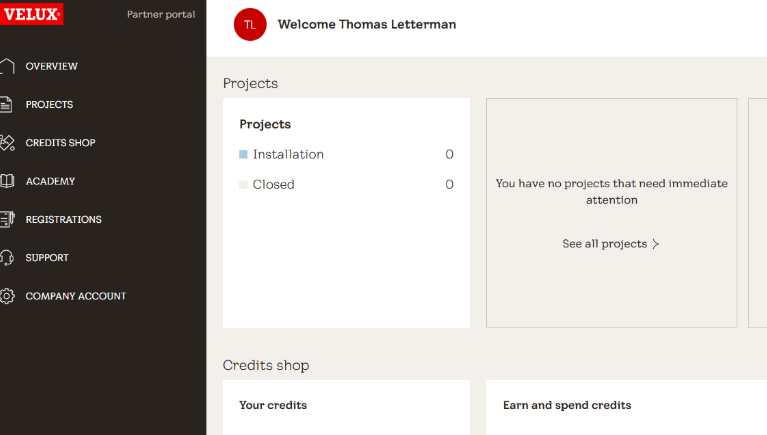Open Registrations from the sidebar
The width and height of the screenshot is (767, 435).
coord(63,219)
